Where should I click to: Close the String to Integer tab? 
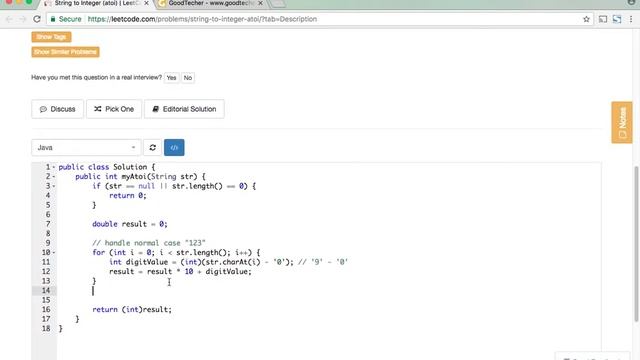(x=146, y=3)
